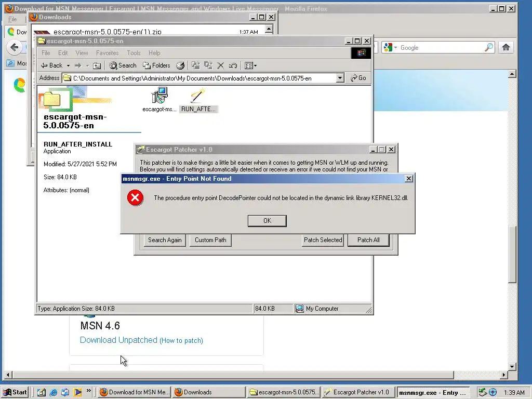Click the globe tray icon beside clock
The width and height of the screenshot is (532, 399).
pos(493,393)
